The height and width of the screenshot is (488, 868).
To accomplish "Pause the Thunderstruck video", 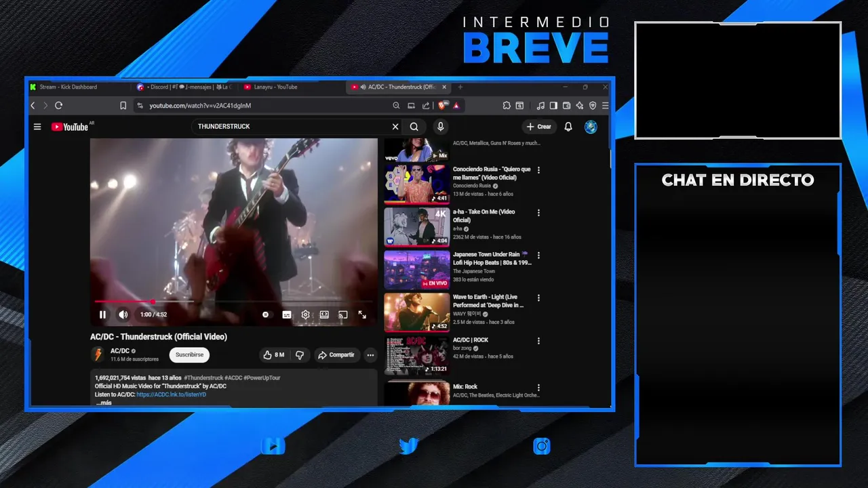I will point(102,314).
